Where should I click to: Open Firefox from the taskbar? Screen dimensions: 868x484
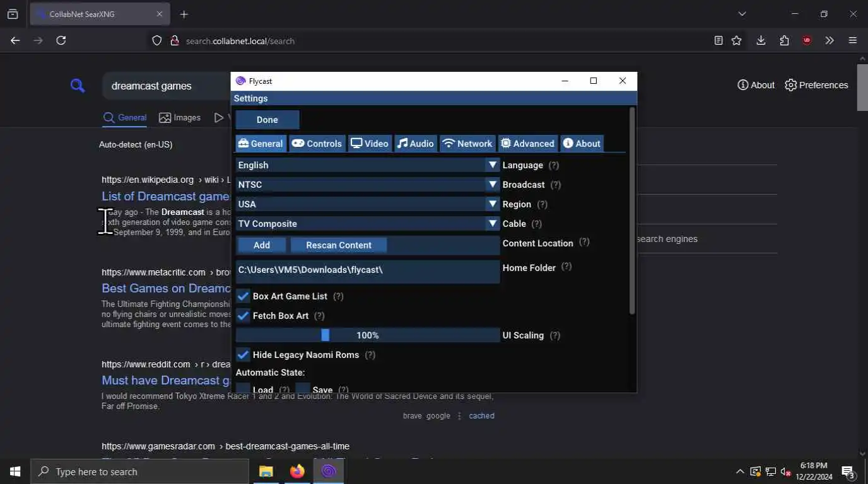[297, 471]
